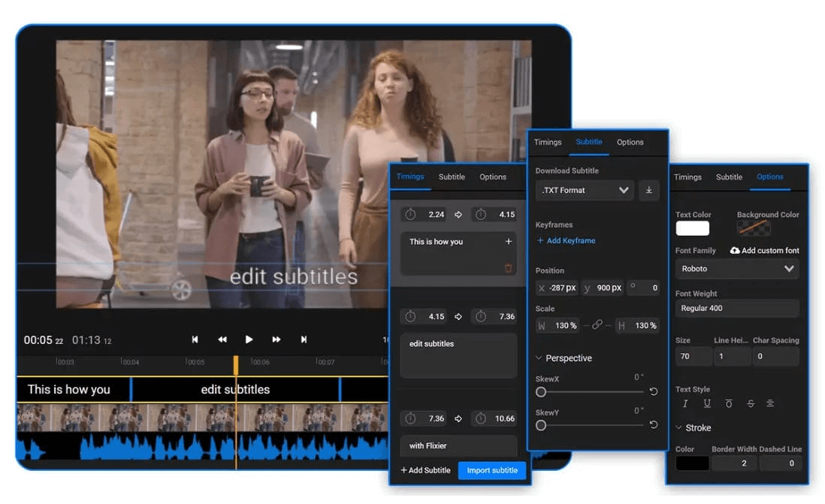Reset SkewX with its circular arrow icon
Image resolution: width=825 pixels, height=504 pixels.
[x=654, y=391]
